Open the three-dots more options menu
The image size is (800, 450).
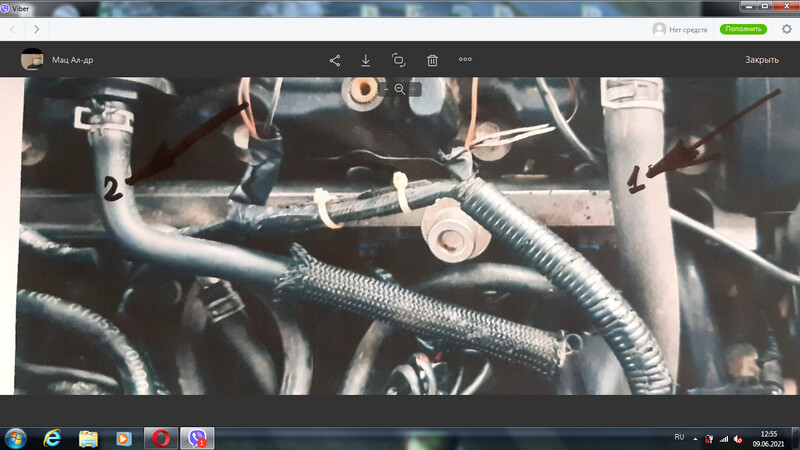click(465, 60)
